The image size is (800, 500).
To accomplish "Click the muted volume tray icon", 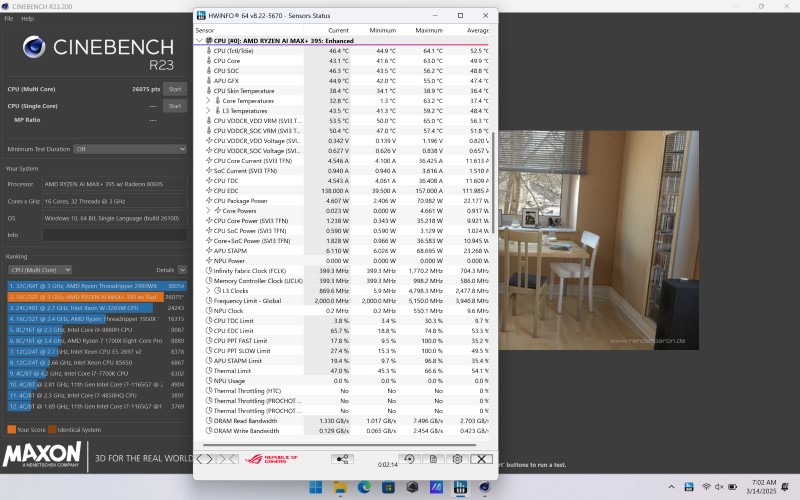I will pyautogui.click(x=719, y=487).
